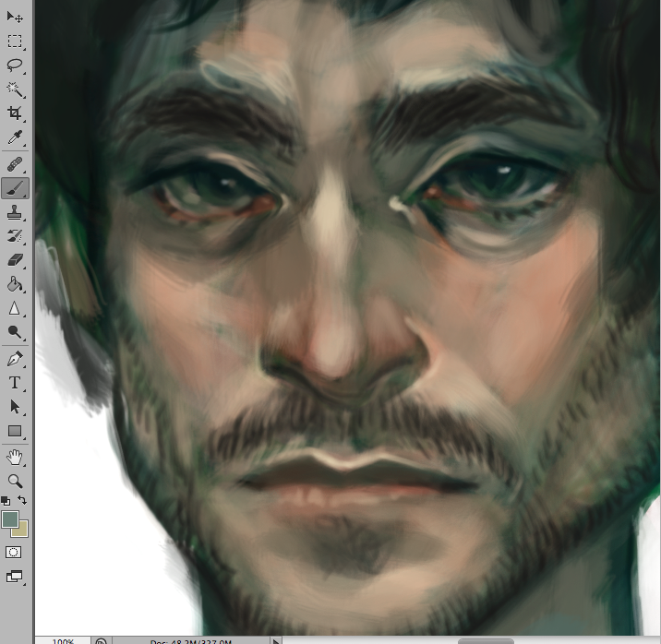
Task: Select the Sharpen tool triangle icon
Action: (x=15, y=308)
